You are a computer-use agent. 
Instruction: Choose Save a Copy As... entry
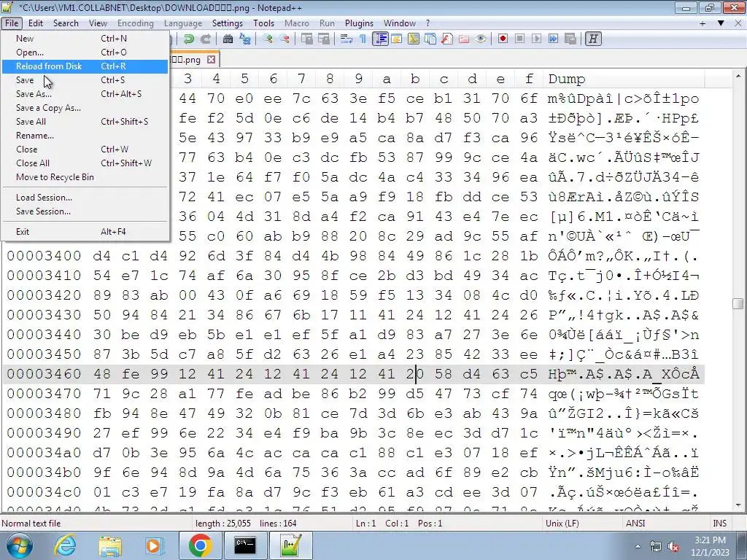click(x=85, y=108)
